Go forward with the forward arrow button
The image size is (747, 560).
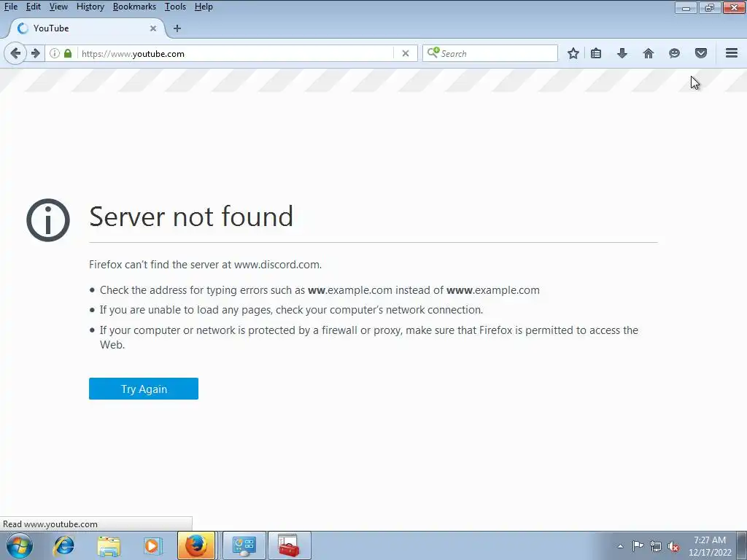point(35,53)
